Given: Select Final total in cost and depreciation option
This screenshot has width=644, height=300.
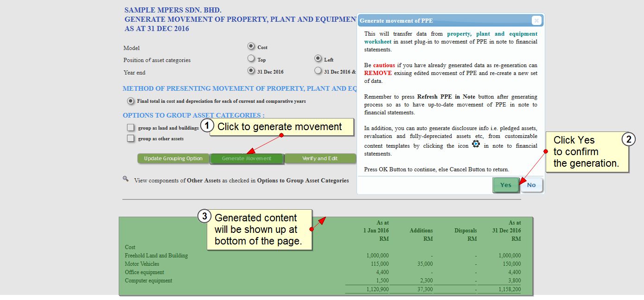Looking at the screenshot, I should 131,101.
